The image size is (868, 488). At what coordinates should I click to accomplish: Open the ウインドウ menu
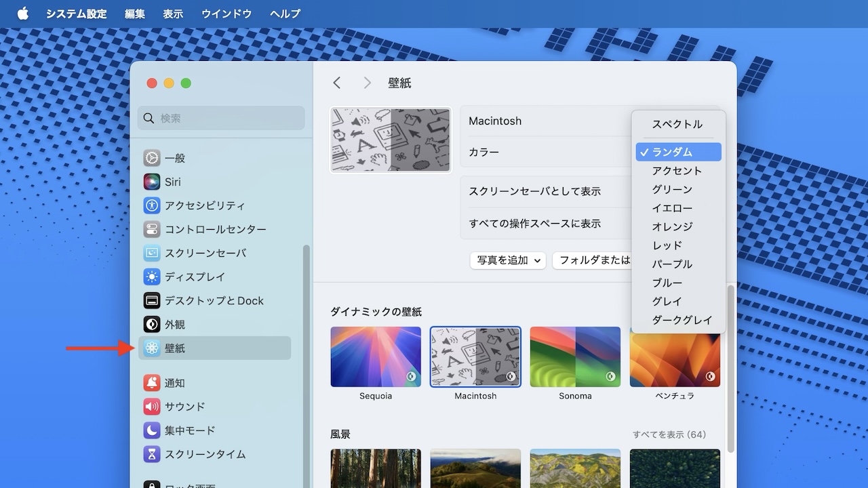226,14
